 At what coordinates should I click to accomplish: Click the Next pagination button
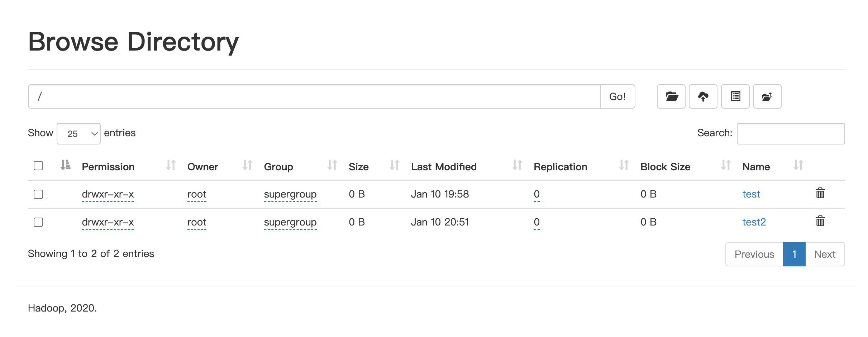coord(825,254)
